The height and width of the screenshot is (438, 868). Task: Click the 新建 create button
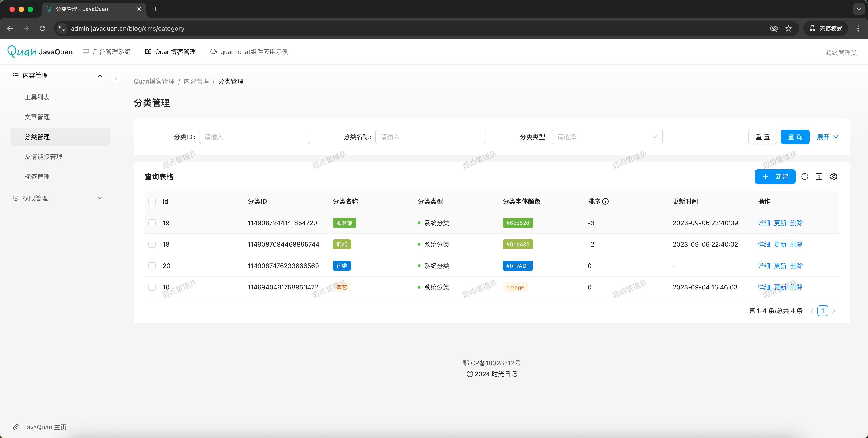(x=775, y=177)
